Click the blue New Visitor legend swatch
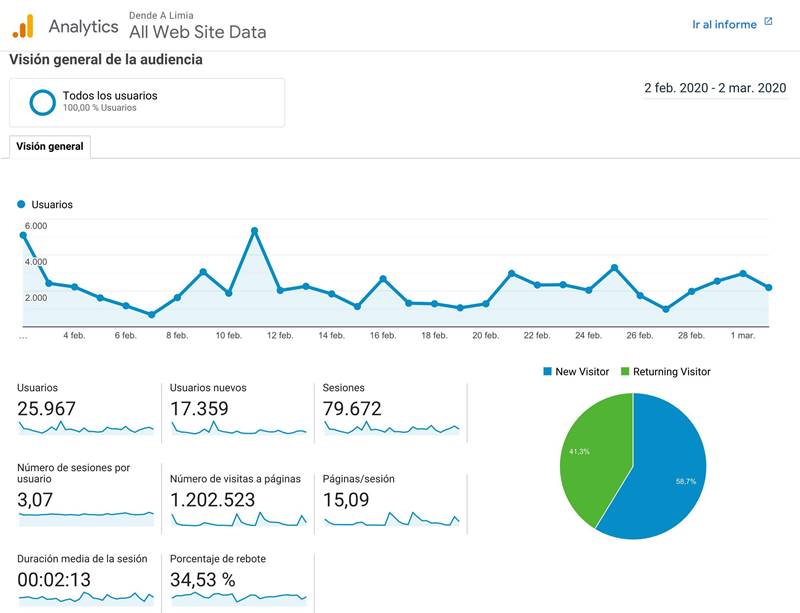Image resolution: width=800 pixels, height=613 pixels. [x=547, y=372]
